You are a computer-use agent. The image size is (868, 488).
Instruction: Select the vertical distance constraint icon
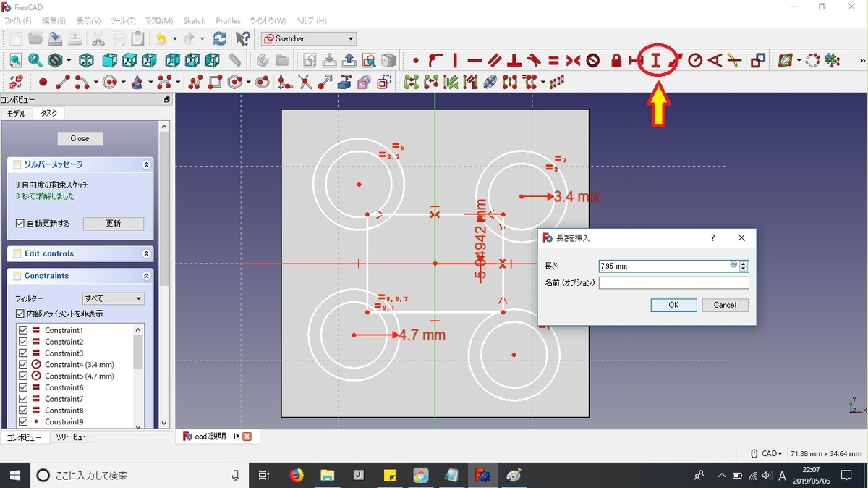tap(656, 61)
